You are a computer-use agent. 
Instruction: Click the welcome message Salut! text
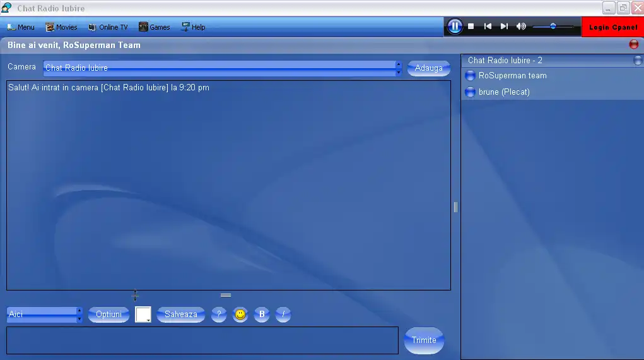click(x=108, y=88)
